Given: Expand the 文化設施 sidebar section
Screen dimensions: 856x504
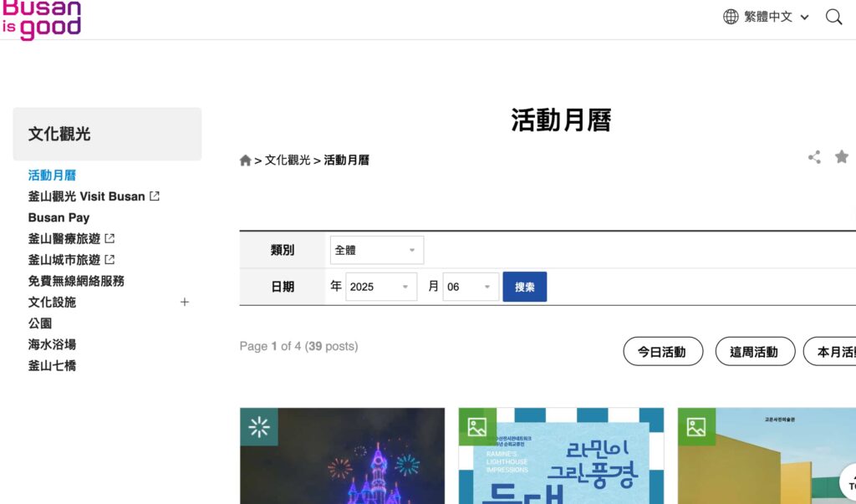Looking at the screenshot, I should tap(184, 302).
